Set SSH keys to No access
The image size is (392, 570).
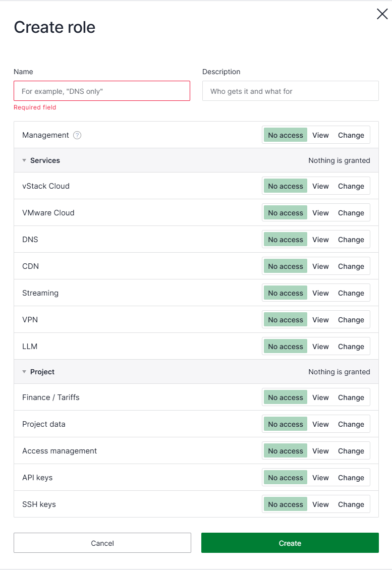tap(286, 504)
